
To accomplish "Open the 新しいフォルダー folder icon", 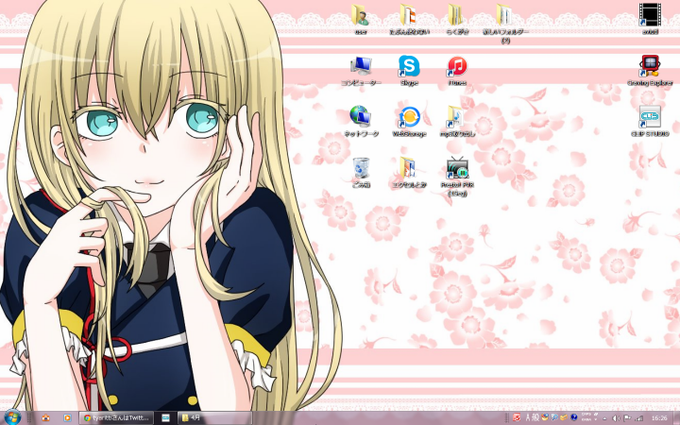I will (506, 23).
